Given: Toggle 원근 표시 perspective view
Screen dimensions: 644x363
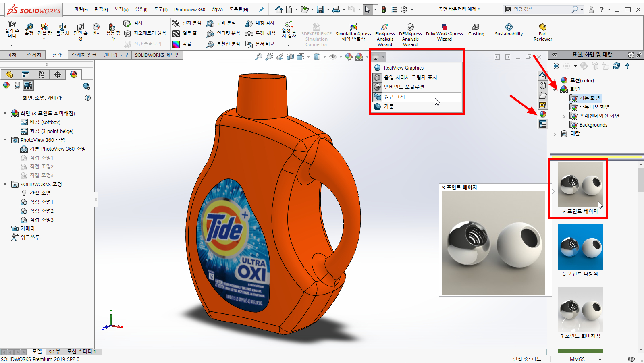Looking at the screenshot, I should (417, 97).
